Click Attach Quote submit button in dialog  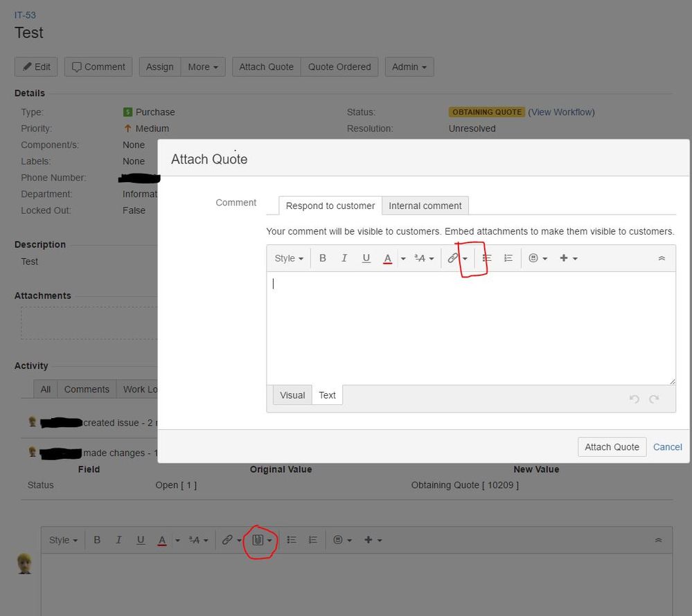point(612,447)
